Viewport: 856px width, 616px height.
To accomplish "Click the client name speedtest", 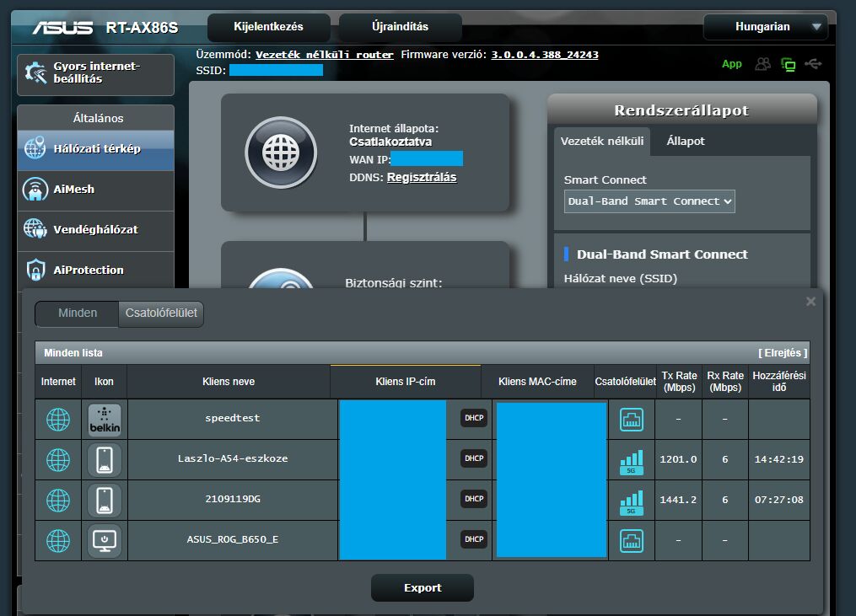I will (x=233, y=418).
